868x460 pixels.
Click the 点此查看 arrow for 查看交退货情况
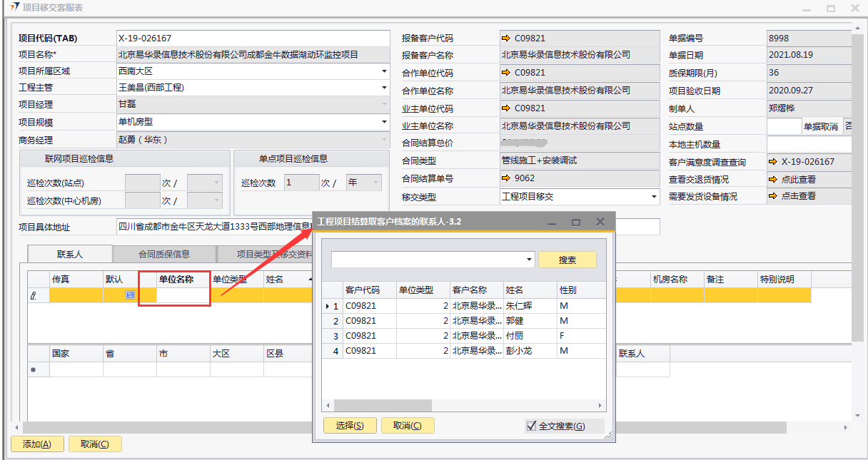pos(774,179)
